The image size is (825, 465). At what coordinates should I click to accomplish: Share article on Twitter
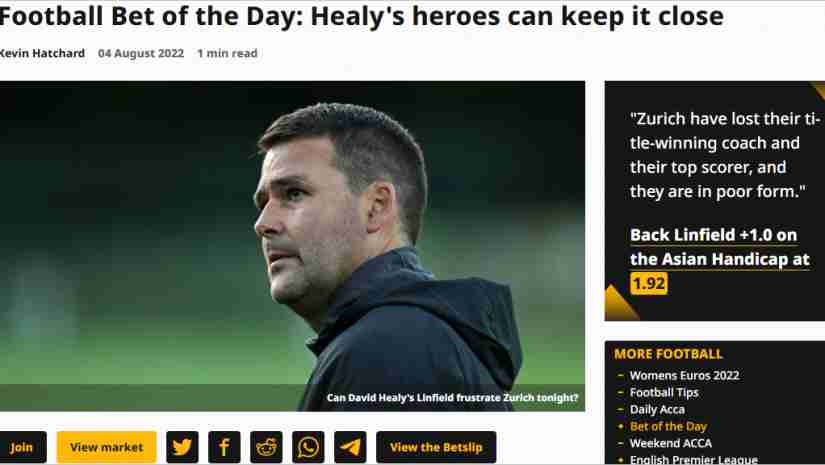point(182,447)
